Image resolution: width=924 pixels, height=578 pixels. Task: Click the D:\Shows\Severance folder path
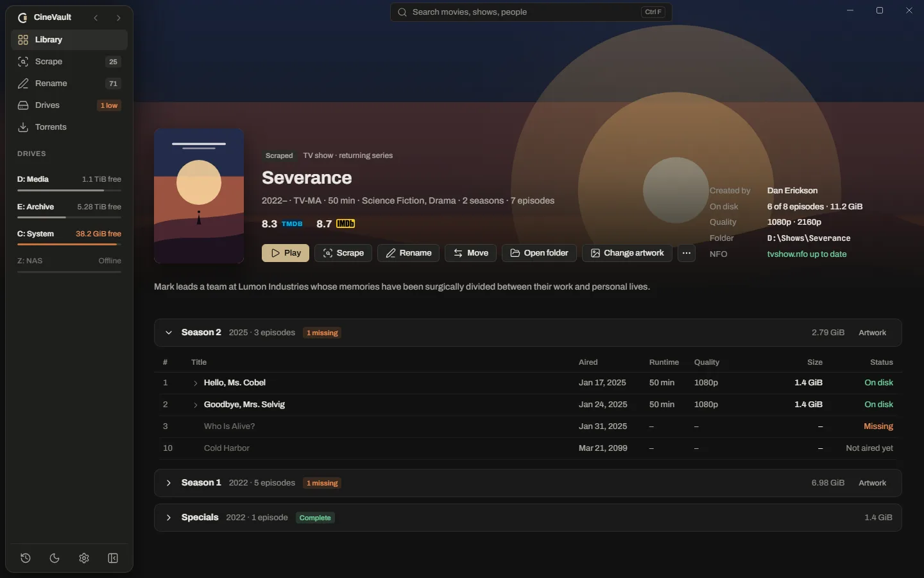(x=809, y=238)
